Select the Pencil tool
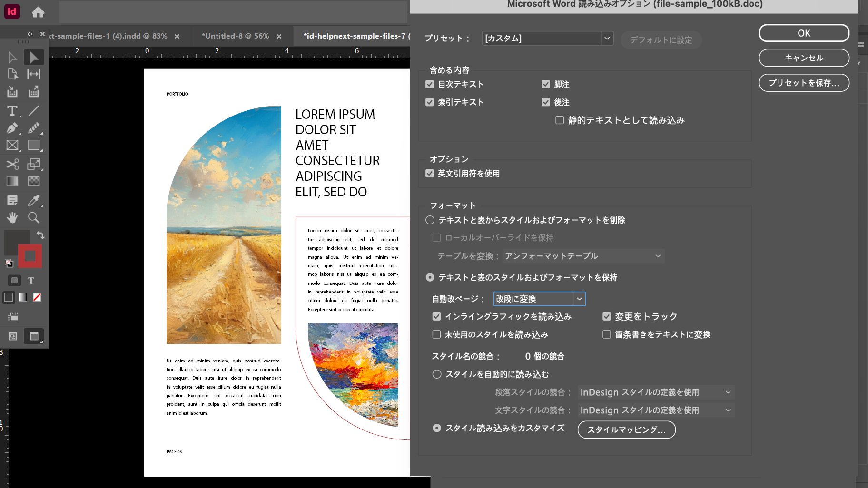868x488 pixels. pyautogui.click(x=33, y=128)
